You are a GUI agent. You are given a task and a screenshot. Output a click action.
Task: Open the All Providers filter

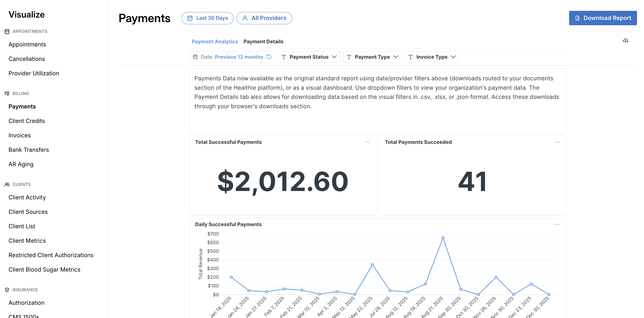point(264,18)
